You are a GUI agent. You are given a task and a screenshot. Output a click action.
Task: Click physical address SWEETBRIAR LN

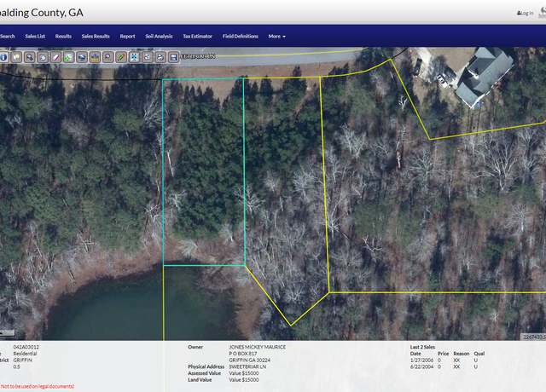(247, 366)
